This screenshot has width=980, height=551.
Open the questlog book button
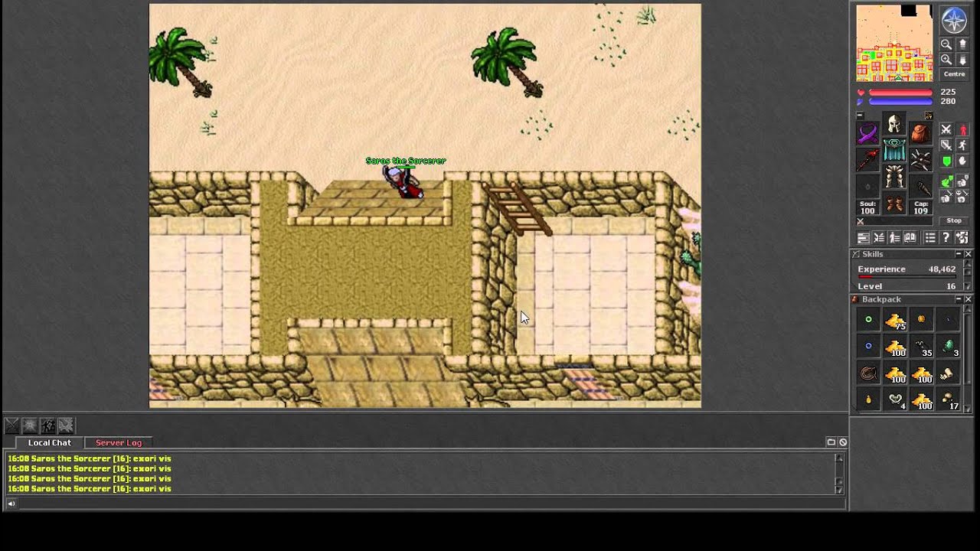[x=910, y=238]
